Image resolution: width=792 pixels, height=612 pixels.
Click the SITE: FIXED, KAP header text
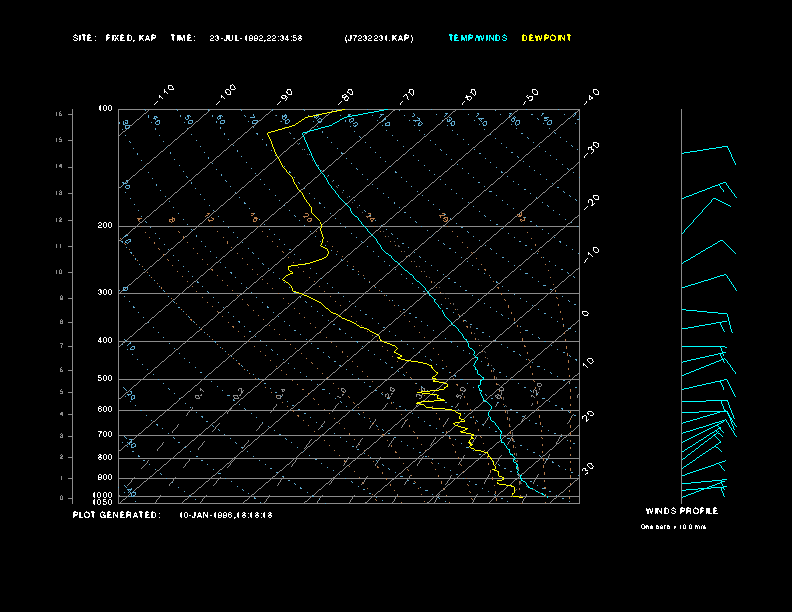coord(114,38)
